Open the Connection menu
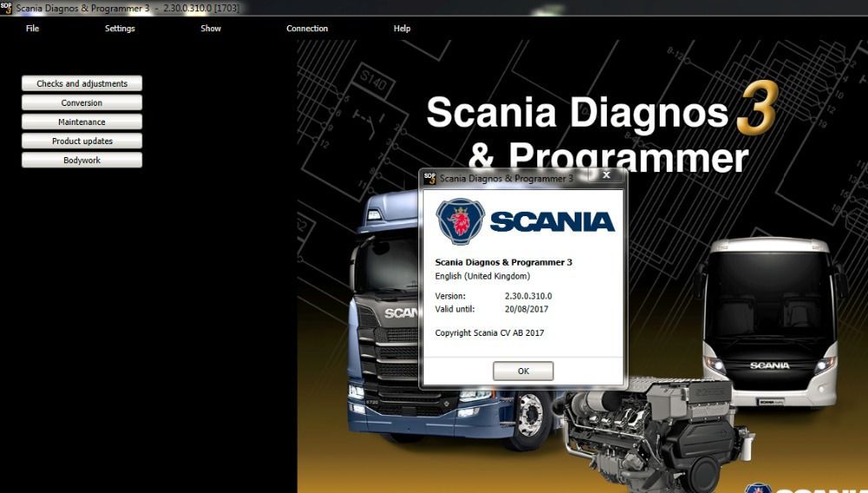868x493 pixels. tap(307, 29)
